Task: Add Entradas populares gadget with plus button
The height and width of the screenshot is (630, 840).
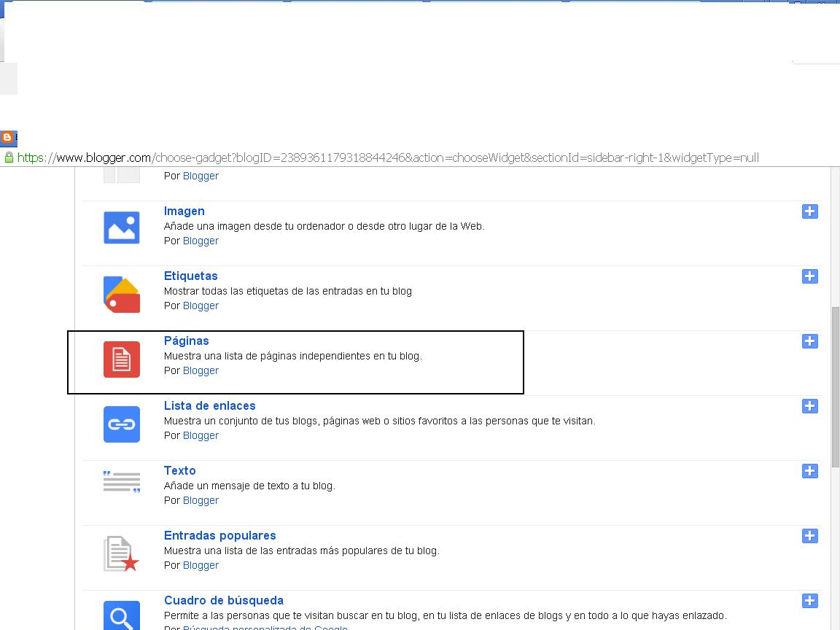Action: point(810,536)
